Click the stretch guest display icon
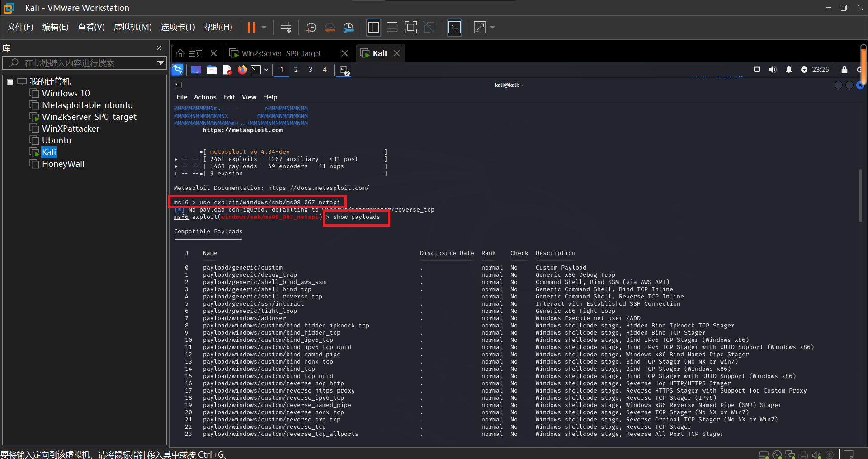This screenshot has height=459, width=868. [479, 28]
